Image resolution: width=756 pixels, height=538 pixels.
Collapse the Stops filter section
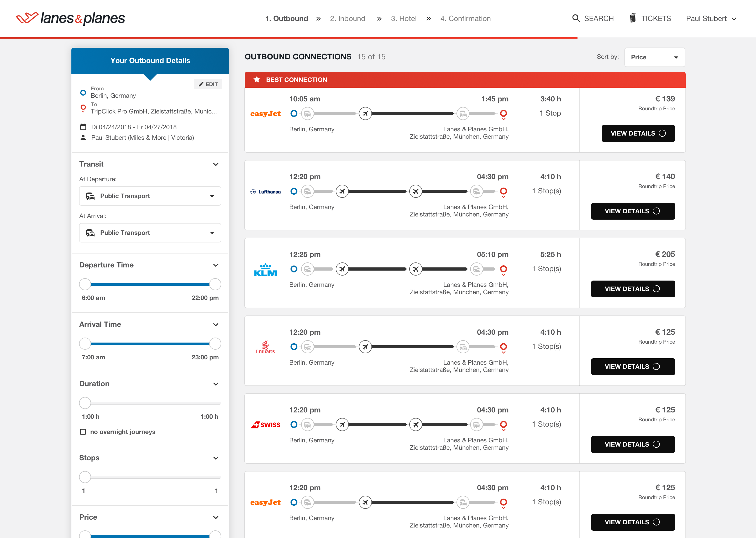(x=216, y=458)
